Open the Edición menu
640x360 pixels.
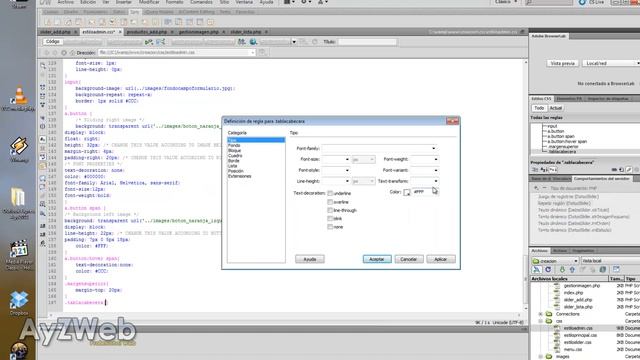(88, 2)
